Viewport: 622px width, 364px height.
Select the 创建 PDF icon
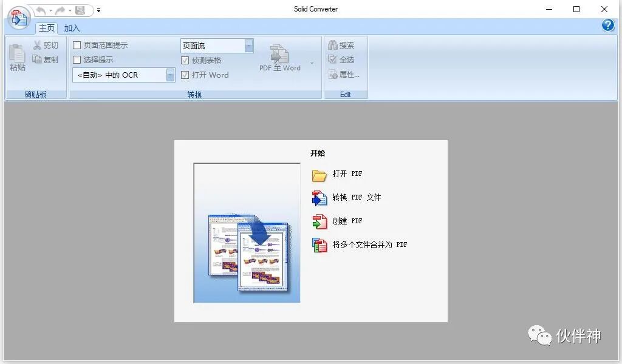[x=320, y=221]
